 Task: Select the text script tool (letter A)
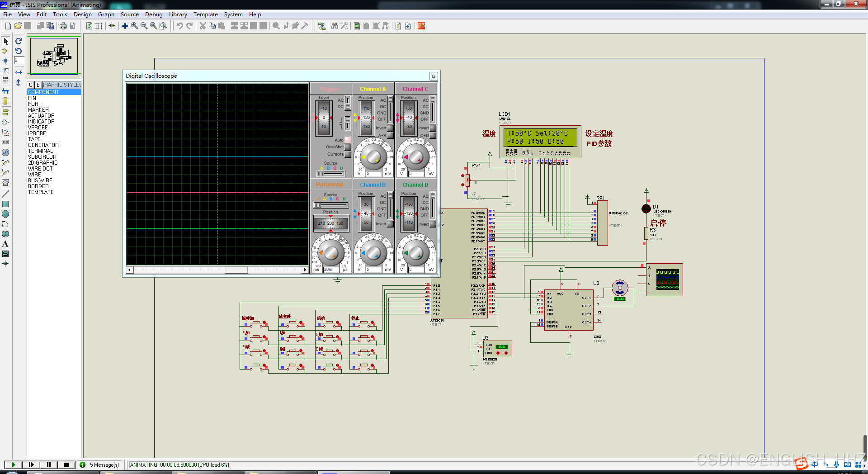[x=5, y=244]
